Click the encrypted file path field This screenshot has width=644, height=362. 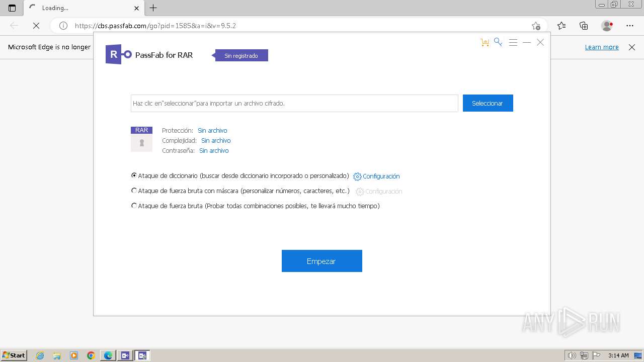point(294,103)
